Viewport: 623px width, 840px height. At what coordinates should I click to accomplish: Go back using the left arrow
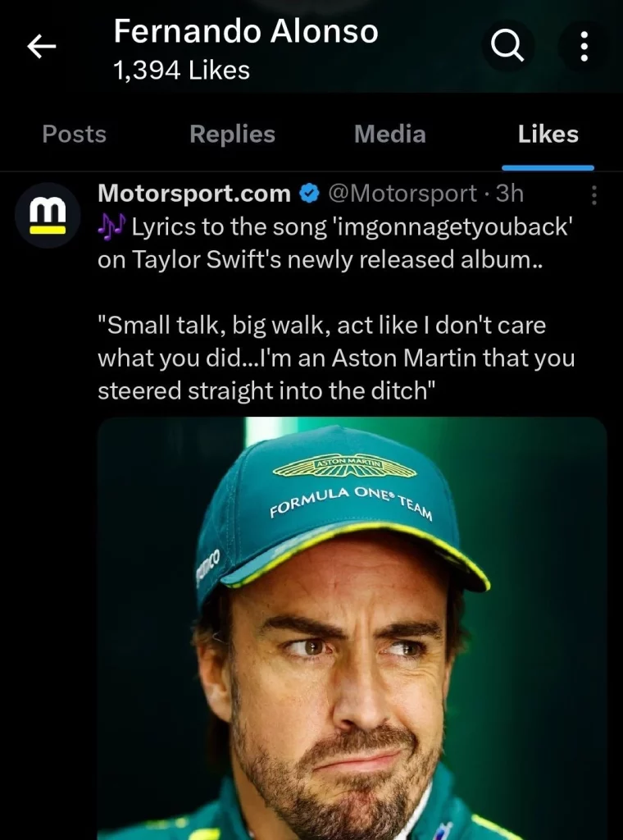[42, 47]
